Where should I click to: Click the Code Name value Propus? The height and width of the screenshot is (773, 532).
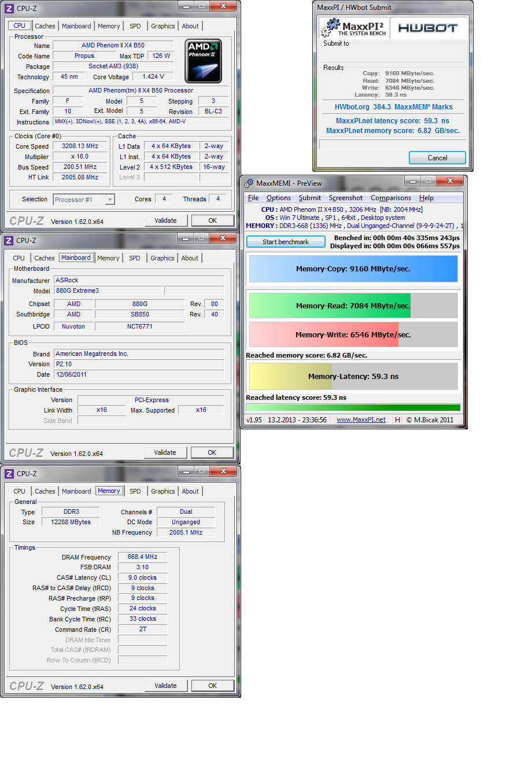(84, 56)
